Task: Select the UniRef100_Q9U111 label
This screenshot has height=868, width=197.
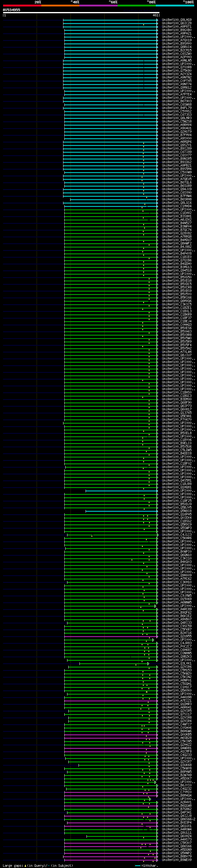Action: tap(177, 833)
